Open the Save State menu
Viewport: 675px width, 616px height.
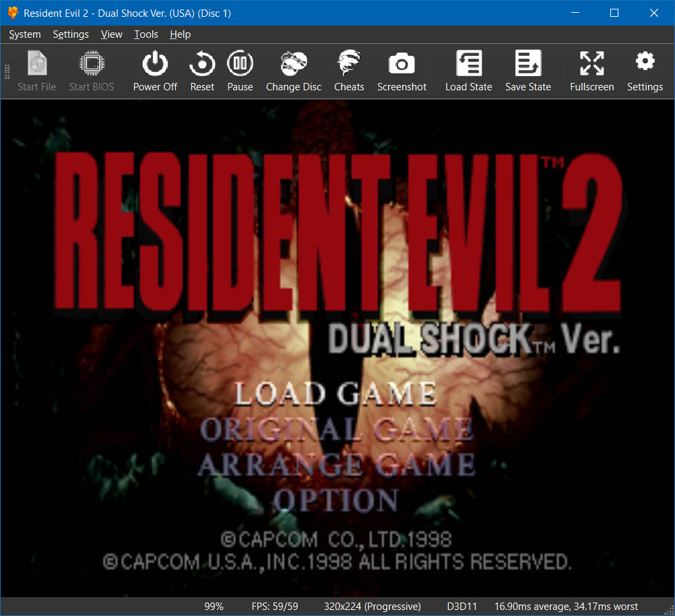tap(527, 71)
